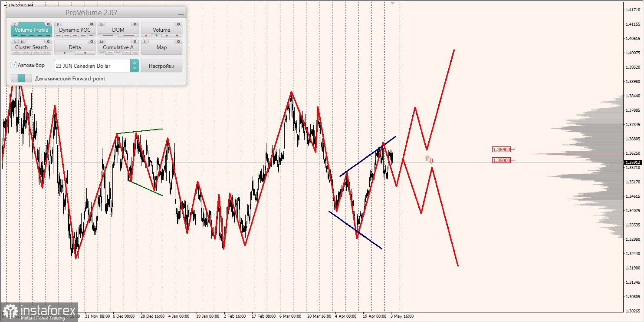Select the red down arrow near 1.36000
644x322 pixels.
(431, 161)
